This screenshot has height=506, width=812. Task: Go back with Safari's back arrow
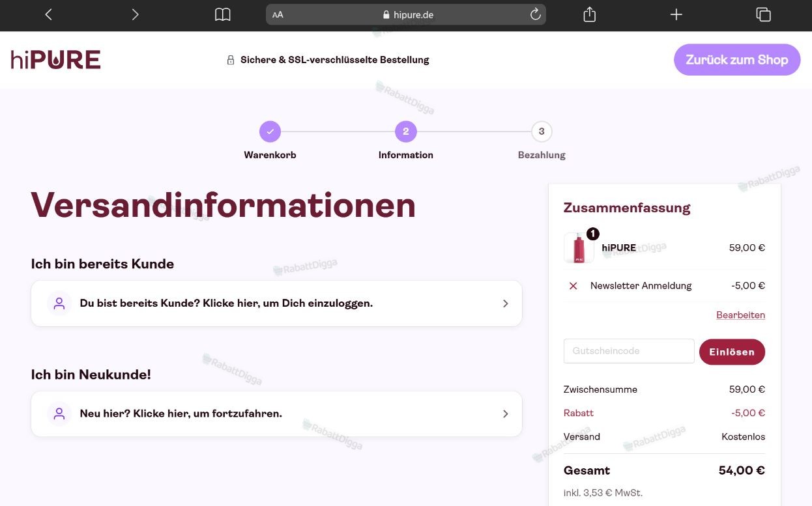coord(48,14)
